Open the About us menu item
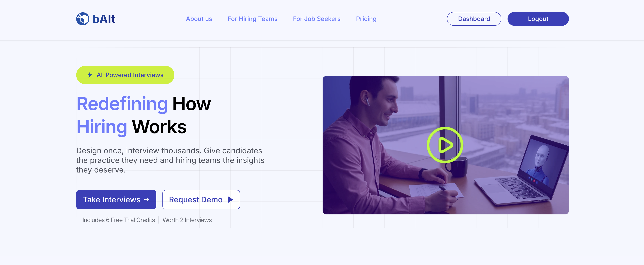Viewport: 644px width, 265px height. pos(199,19)
